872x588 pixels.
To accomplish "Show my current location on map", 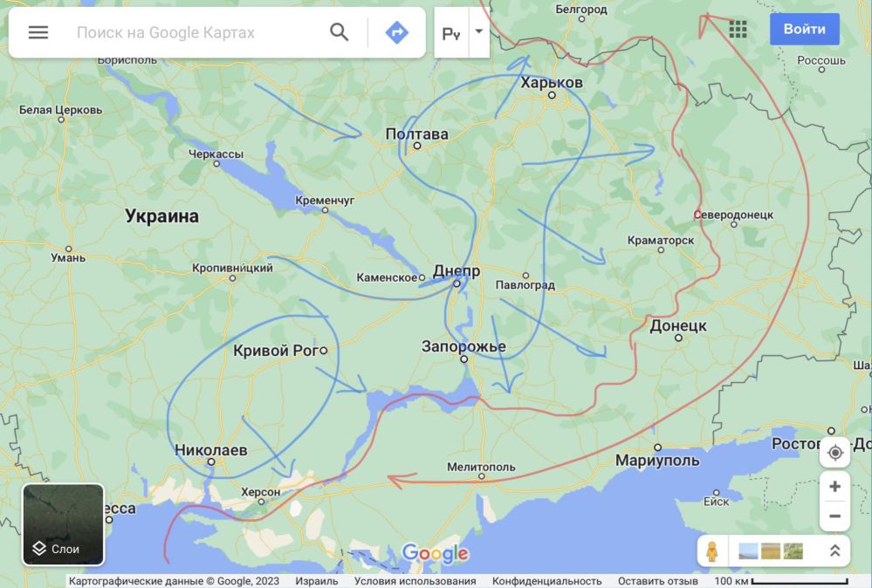I will point(834,453).
